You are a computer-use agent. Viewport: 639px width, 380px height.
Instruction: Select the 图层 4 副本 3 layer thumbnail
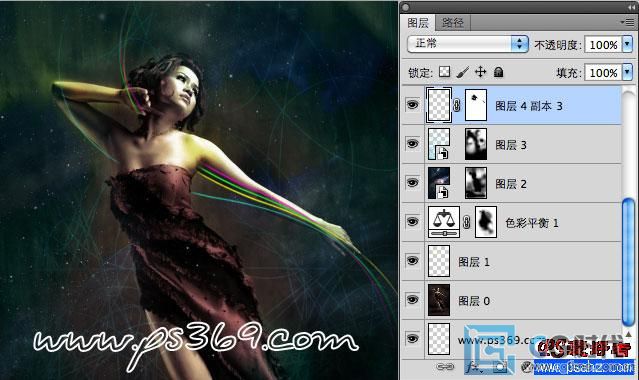pos(439,105)
